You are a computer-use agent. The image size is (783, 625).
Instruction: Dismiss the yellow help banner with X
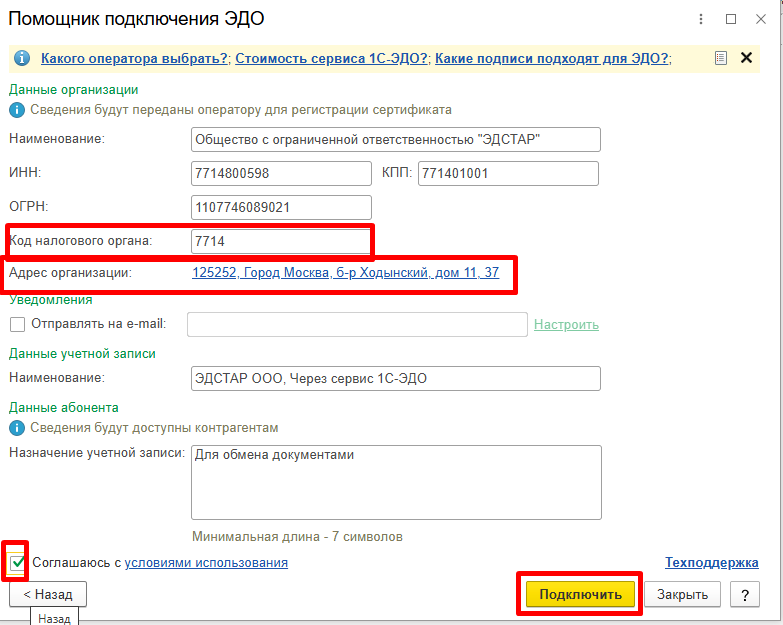[x=747, y=58]
